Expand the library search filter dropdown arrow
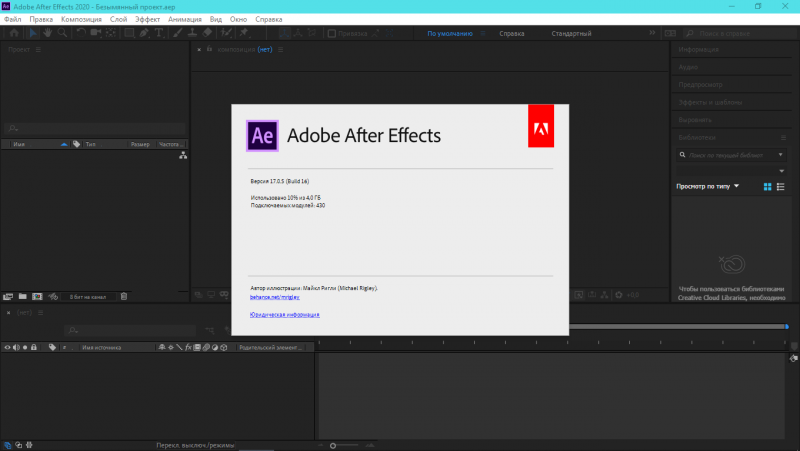 point(781,171)
